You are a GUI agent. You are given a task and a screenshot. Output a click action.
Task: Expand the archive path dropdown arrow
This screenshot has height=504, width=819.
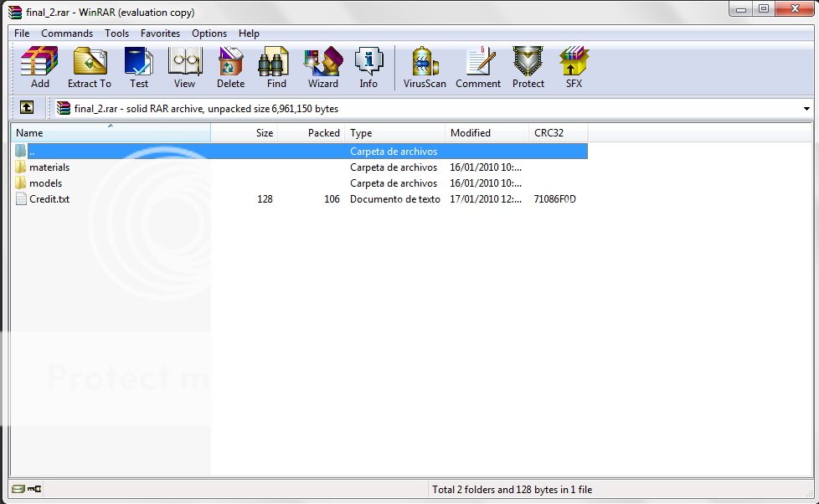coord(806,109)
